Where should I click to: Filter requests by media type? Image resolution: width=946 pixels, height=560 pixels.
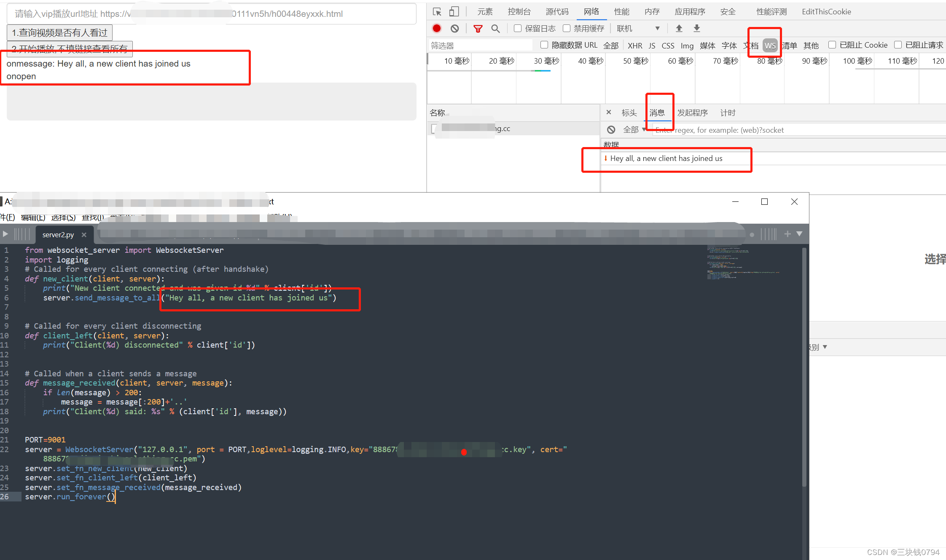pos(707,46)
